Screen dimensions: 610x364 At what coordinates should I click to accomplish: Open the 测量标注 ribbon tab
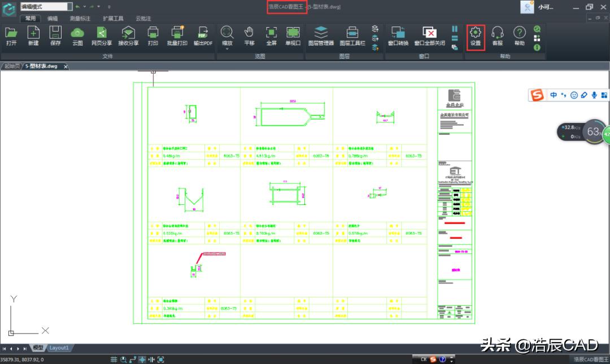[80, 18]
